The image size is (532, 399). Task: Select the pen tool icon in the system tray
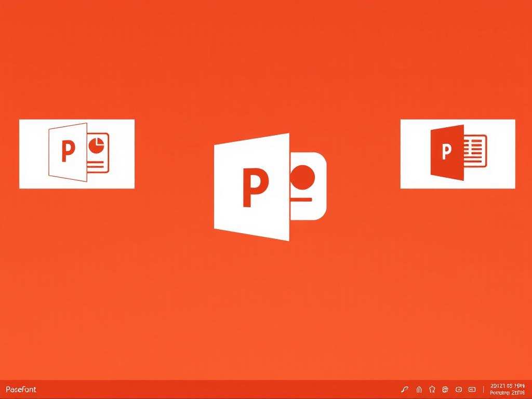(x=405, y=389)
